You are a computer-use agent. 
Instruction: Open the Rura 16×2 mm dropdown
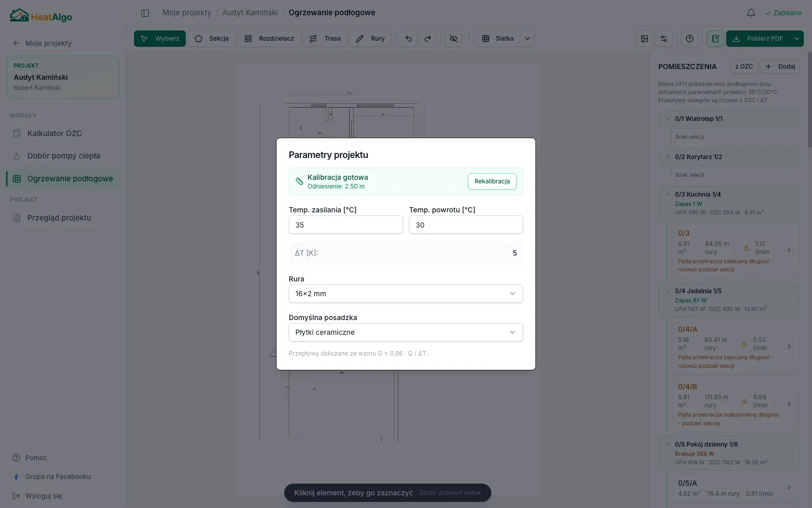406,294
